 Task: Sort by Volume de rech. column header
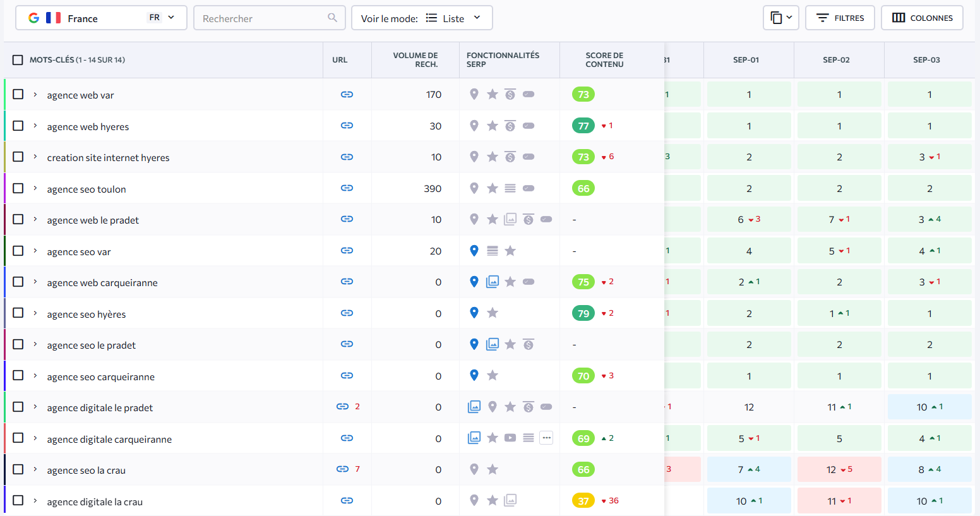(x=415, y=60)
